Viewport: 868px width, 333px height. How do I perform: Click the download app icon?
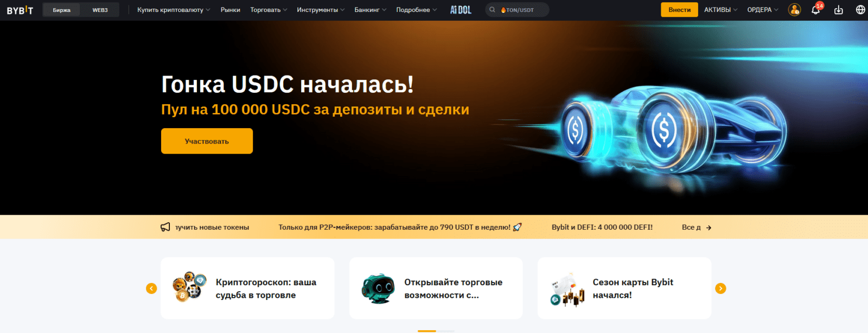point(838,10)
